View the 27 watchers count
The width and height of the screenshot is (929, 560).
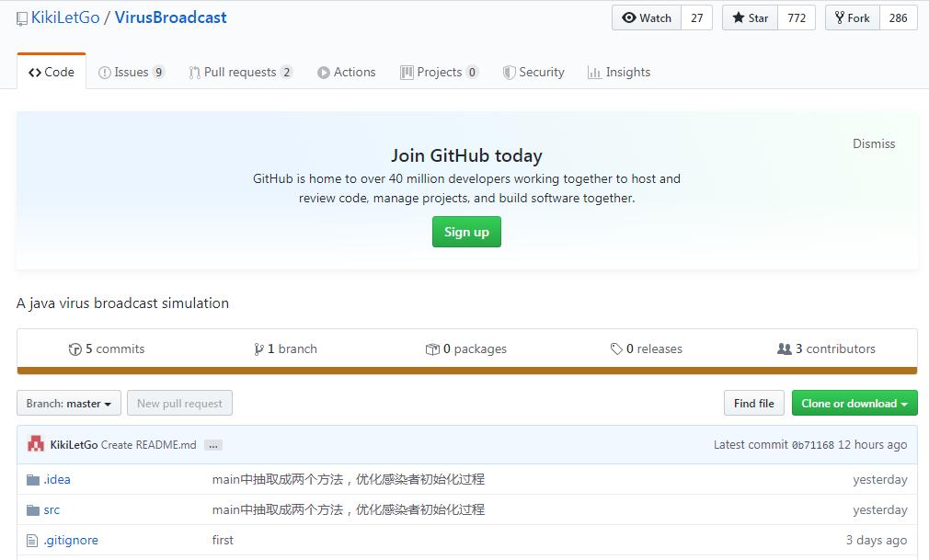697,17
